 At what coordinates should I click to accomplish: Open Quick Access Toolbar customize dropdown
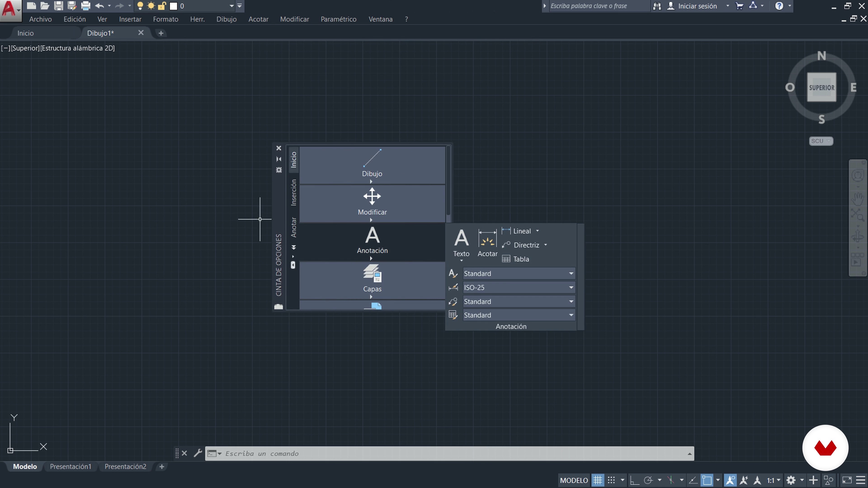point(240,6)
